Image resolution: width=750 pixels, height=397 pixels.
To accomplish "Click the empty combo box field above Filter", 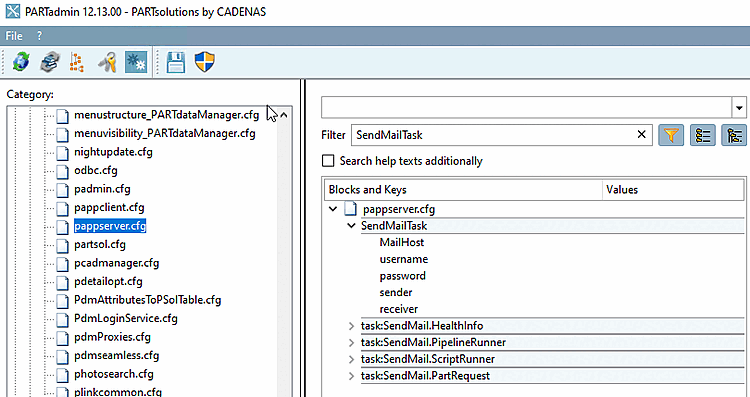I will (527, 108).
